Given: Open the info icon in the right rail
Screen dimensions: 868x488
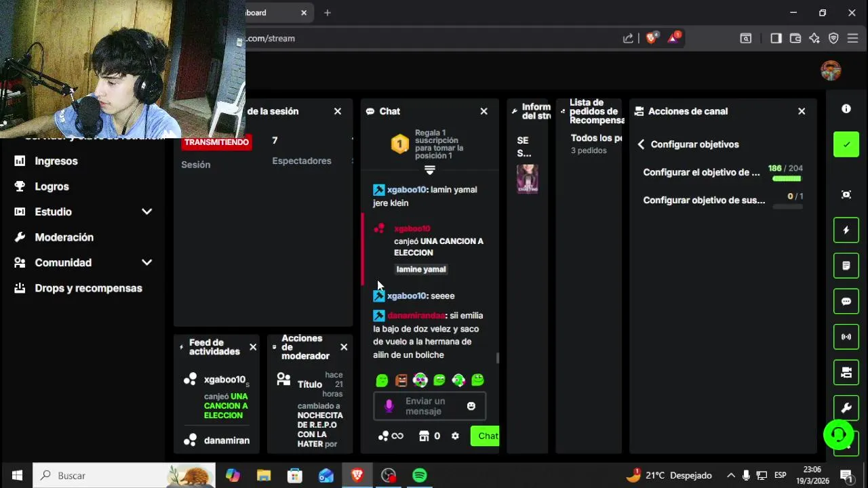Looking at the screenshot, I should (846, 108).
